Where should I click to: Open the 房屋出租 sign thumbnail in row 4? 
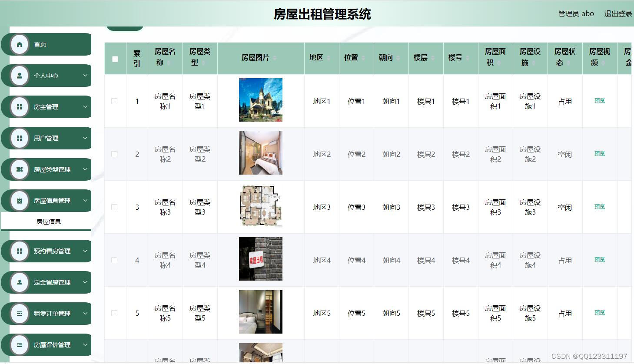point(261,259)
